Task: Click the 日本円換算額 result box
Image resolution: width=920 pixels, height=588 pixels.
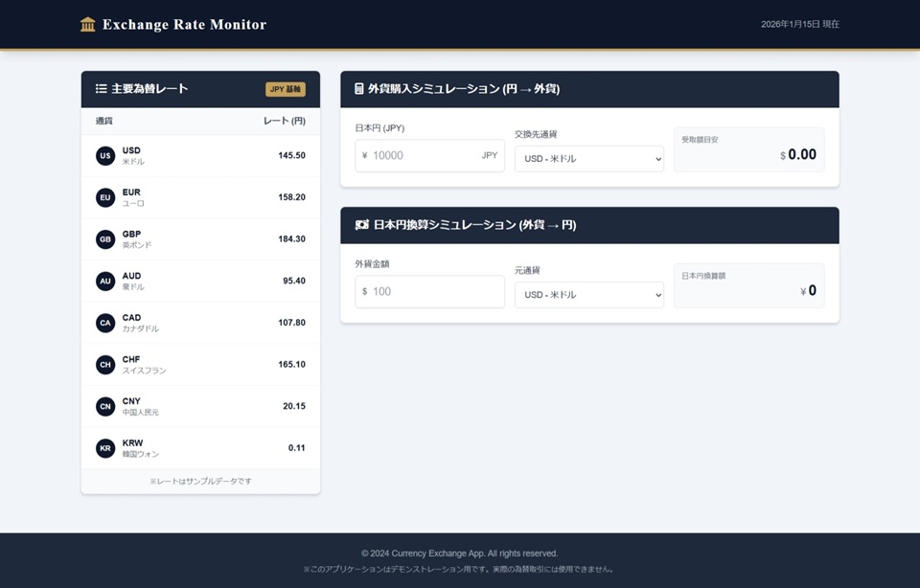Action: click(748, 285)
